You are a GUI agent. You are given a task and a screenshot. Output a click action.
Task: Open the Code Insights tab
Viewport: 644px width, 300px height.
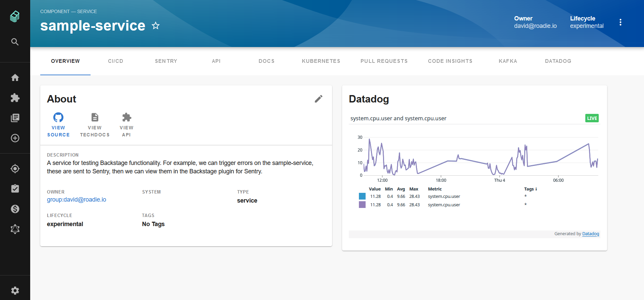click(x=450, y=61)
